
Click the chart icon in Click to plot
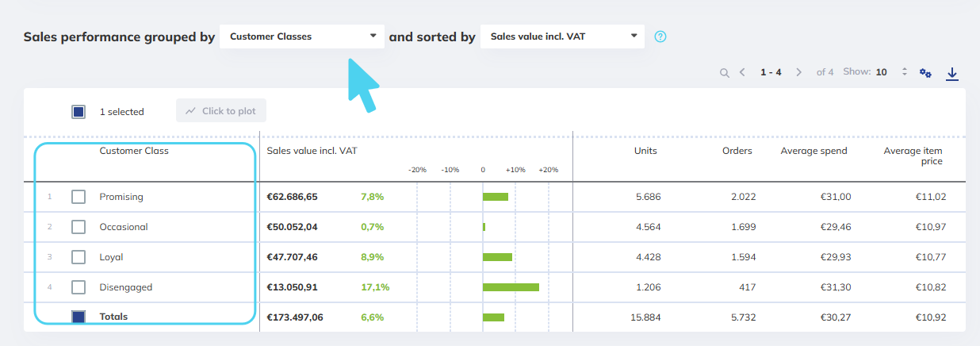click(x=190, y=111)
